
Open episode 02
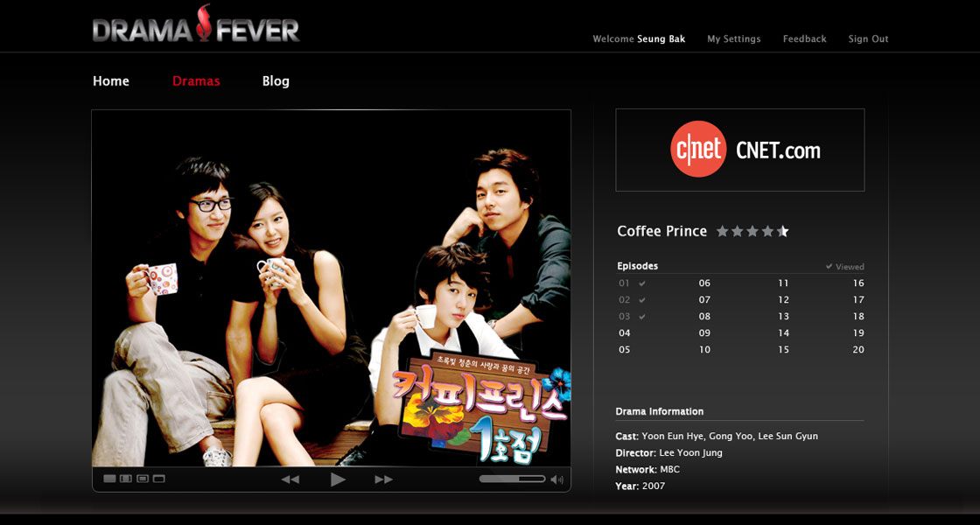[x=625, y=300]
